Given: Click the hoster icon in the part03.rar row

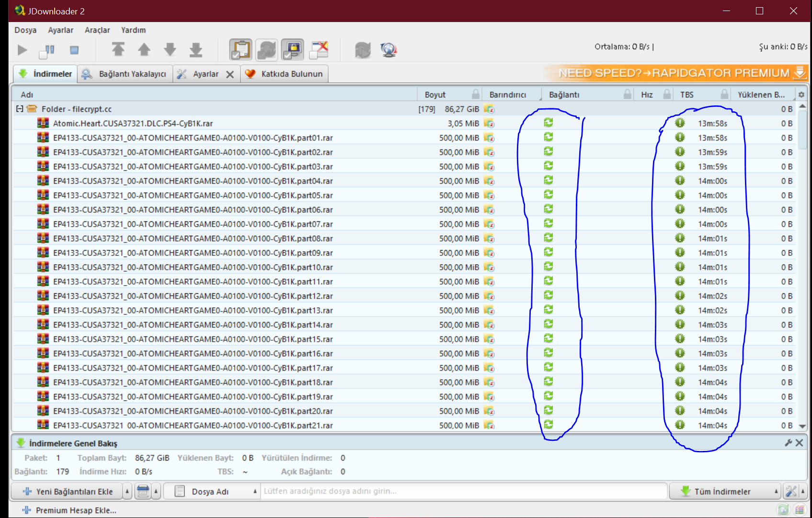Looking at the screenshot, I should point(489,166).
